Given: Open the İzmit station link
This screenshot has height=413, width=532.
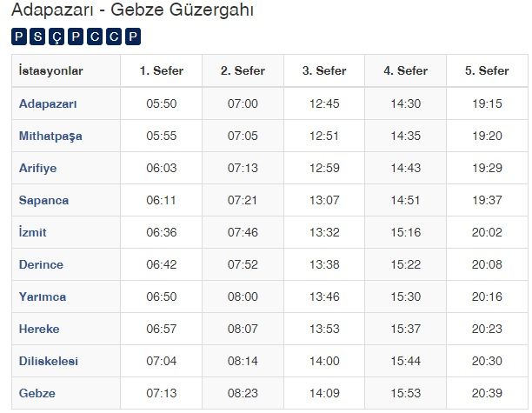Looking at the screenshot, I should point(32,232).
